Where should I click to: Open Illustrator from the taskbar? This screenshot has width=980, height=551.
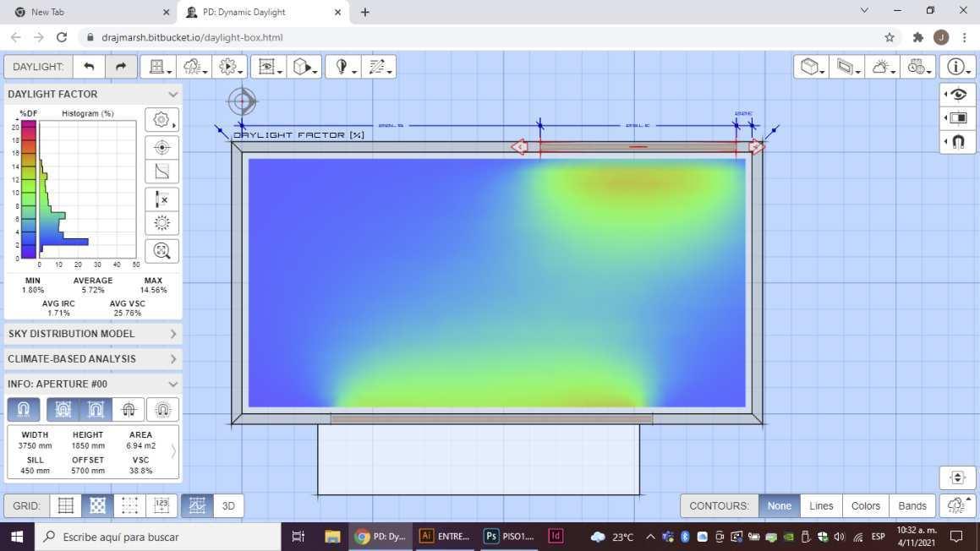pyautogui.click(x=445, y=537)
